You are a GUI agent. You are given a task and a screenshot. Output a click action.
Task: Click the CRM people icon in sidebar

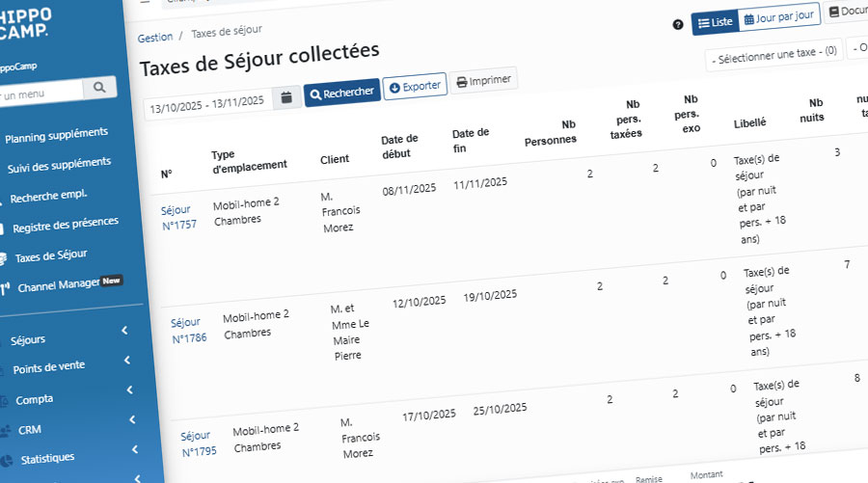[5, 431]
